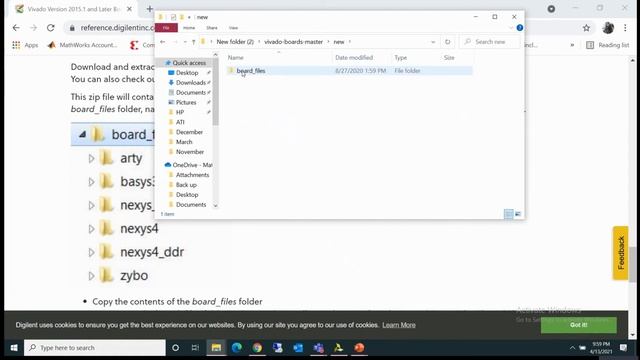Click 'new' breadcrumb in the address bar

339,42
